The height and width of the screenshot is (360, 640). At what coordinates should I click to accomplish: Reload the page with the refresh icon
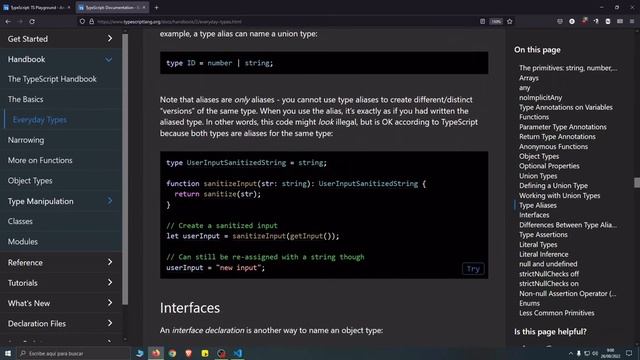pos(32,21)
